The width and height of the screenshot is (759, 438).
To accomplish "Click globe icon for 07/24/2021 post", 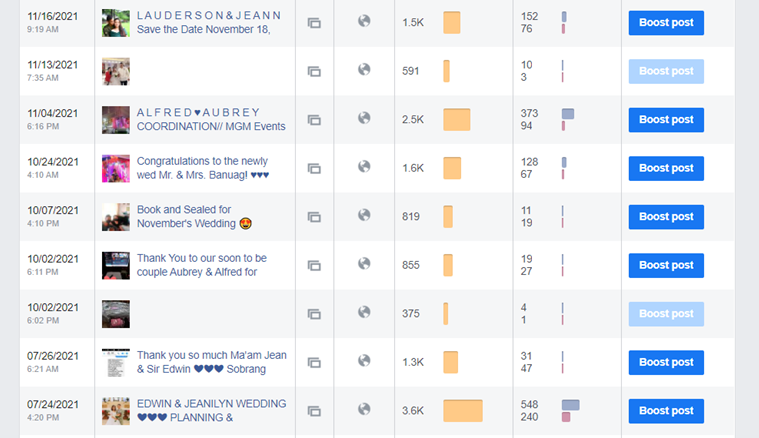I will tap(364, 409).
